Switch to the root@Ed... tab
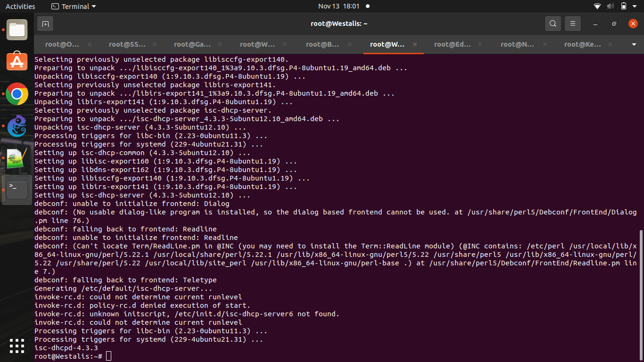644x362 pixels. tap(453, 44)
